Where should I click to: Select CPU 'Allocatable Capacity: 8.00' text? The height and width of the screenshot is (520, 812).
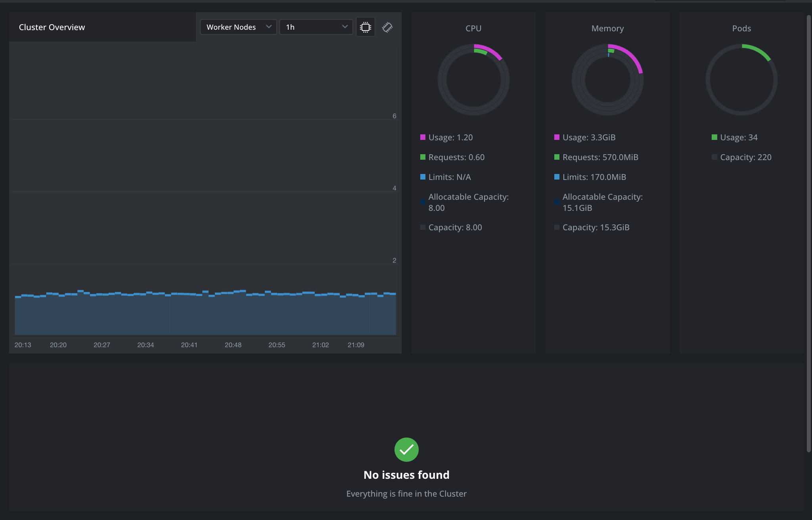pyautogui.click(x=468, y=202)
